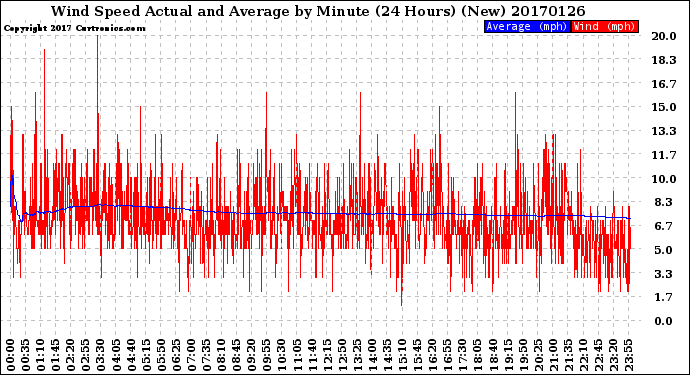Select the 00:00 time label
Screen dimensions: 690x375
[x=11, y=355]
